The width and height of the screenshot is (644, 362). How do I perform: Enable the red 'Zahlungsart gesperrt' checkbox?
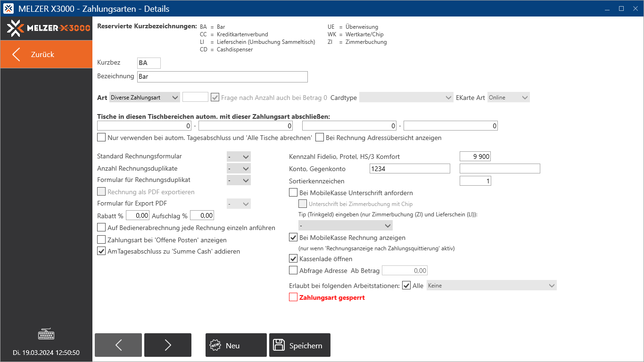point(293,297)
